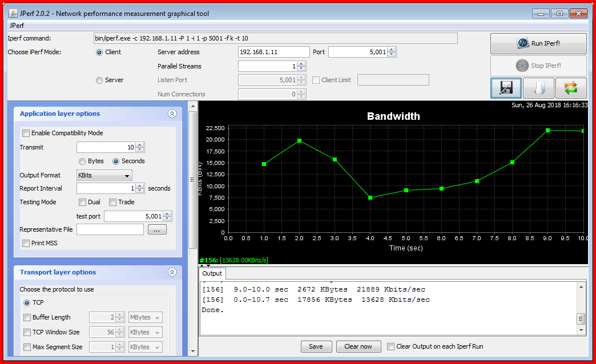Viewport: 596px width, 364px height.
Task: Click the Representative File text field
Action: [110, 229]
